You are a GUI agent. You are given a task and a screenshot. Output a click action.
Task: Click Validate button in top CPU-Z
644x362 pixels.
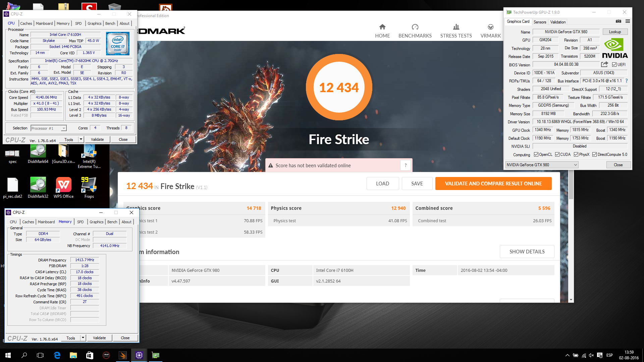pyautogui.click(x=97, y=139)
